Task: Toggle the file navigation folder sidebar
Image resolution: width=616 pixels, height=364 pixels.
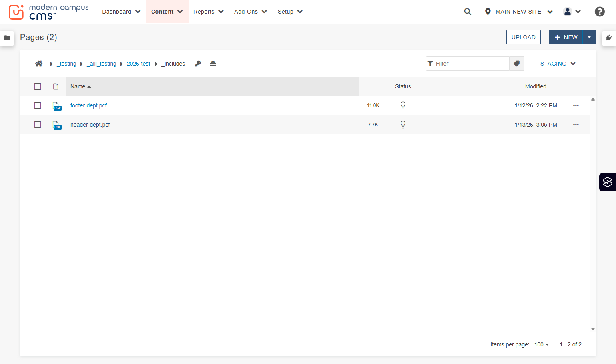Action: coord(7,38)
